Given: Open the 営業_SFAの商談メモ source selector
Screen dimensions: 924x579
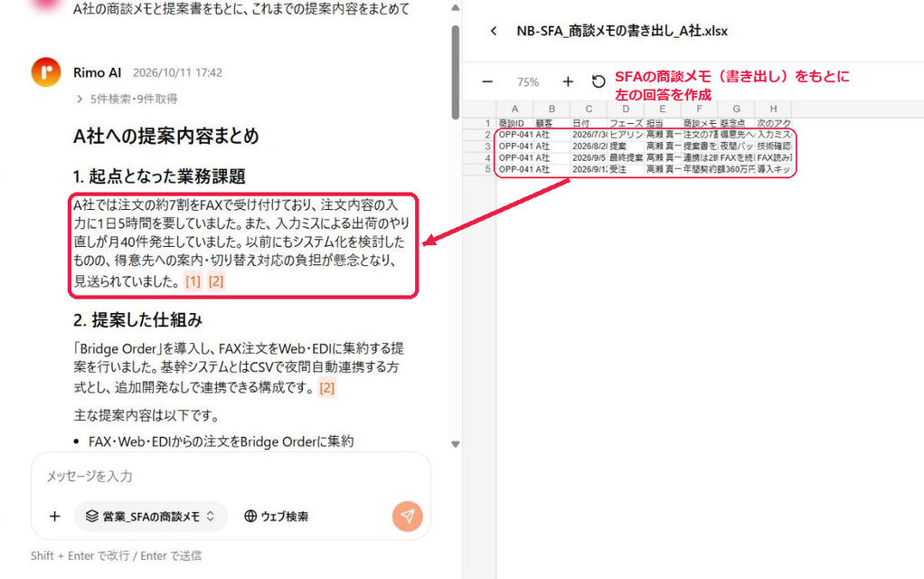Looking at the screenshot, I should coord(151,517).
